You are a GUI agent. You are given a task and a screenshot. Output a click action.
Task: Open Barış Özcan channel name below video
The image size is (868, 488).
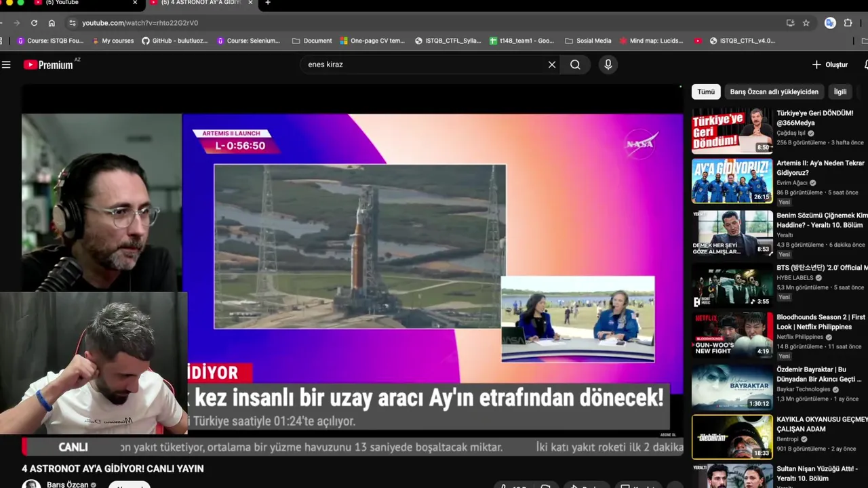(x=68, y=485)
